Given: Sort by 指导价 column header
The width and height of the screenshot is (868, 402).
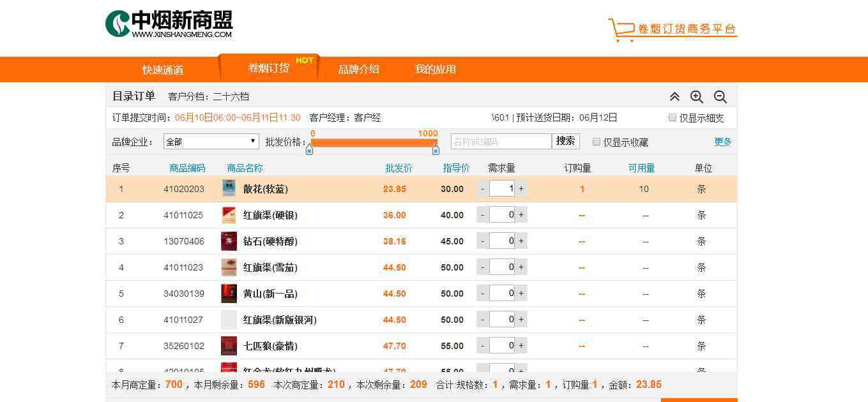Looking at the screenshot, I should tap(456, 168).
